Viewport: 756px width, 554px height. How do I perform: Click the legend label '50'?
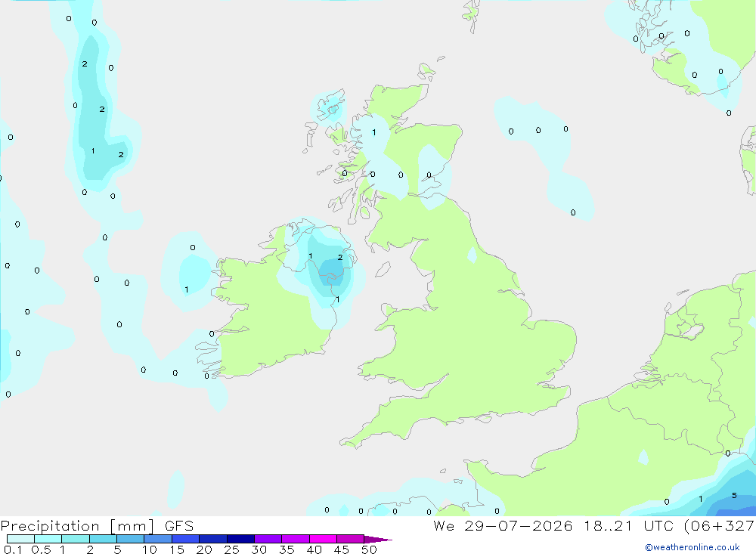[369, 549]
